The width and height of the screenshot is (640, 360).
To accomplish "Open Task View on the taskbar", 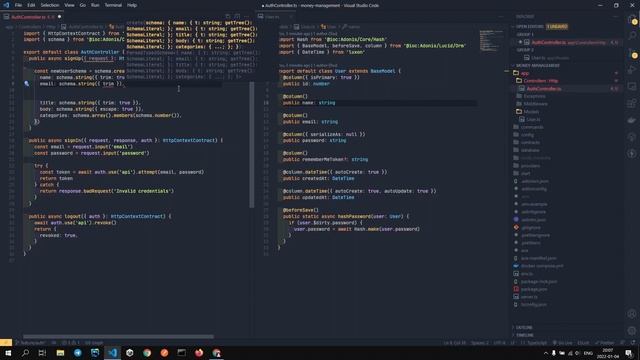I will [42, 353].
